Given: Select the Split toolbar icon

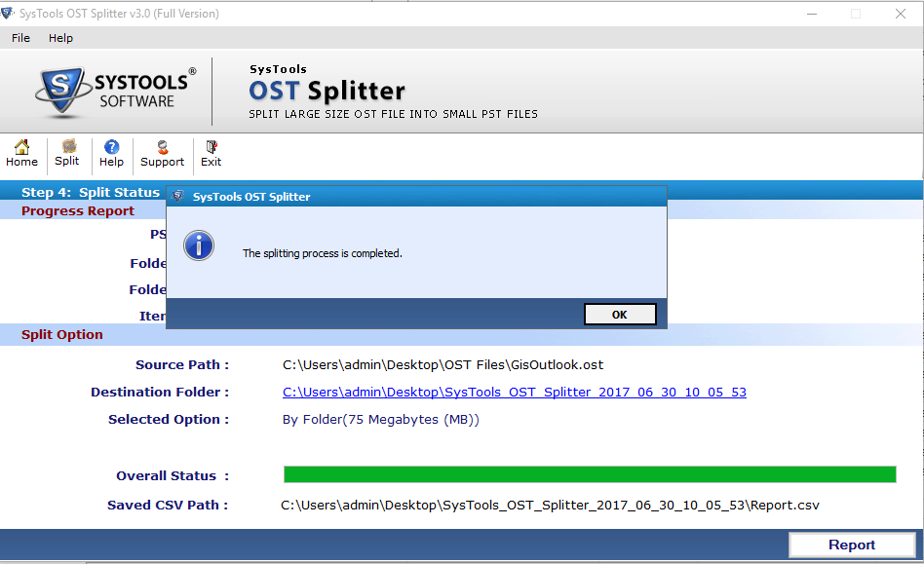Looking at the screenshot, I should (x=66, y=153).
